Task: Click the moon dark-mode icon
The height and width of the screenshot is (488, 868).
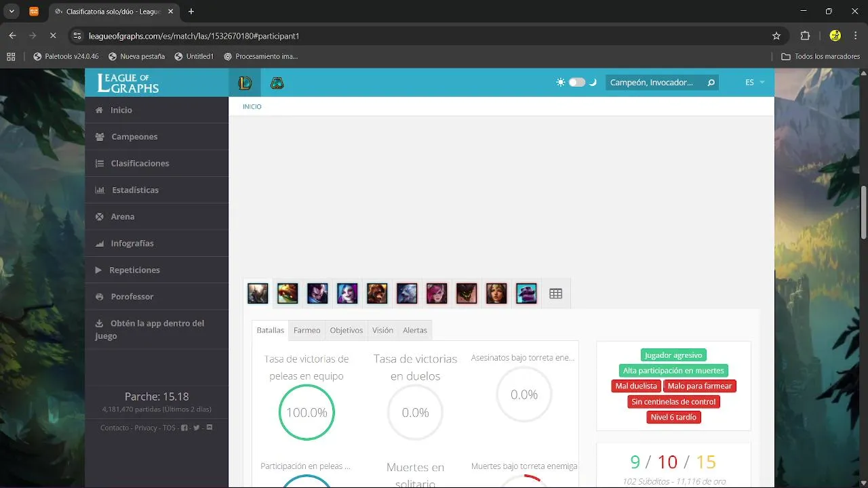Action: tap(593, 82)
